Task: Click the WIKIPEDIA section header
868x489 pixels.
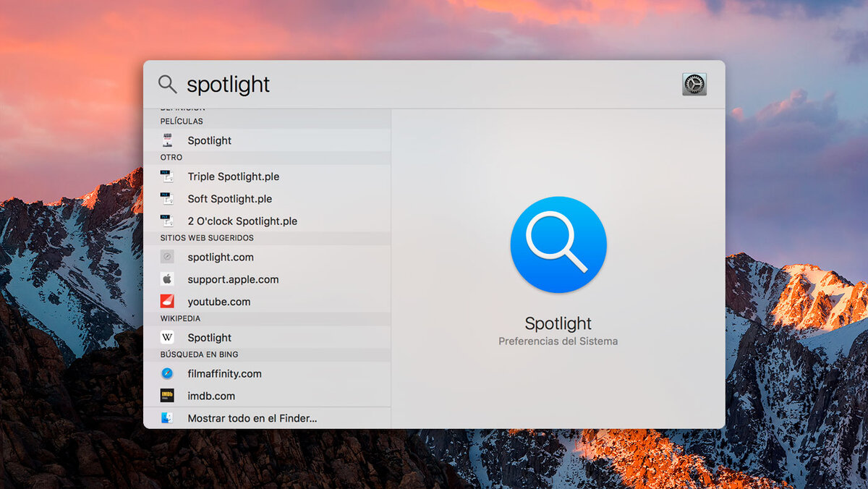Action: (x=180, y=318)
